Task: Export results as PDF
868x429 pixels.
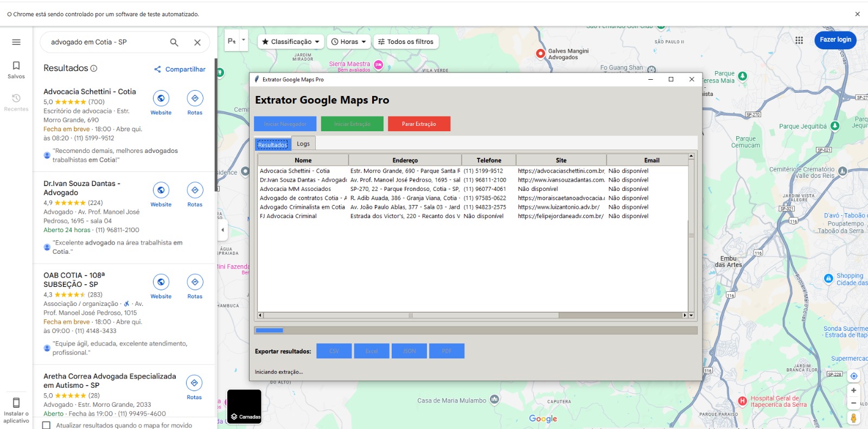Action: point(446,351)
